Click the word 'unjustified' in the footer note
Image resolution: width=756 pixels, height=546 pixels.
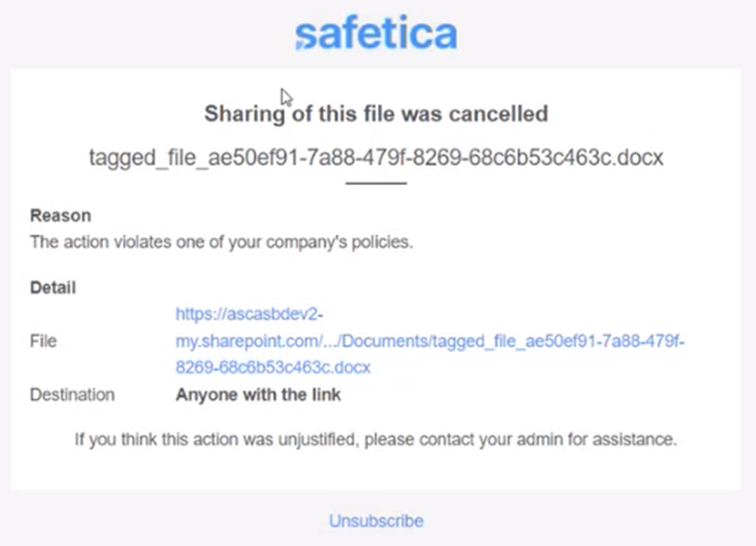pos(318,440)
